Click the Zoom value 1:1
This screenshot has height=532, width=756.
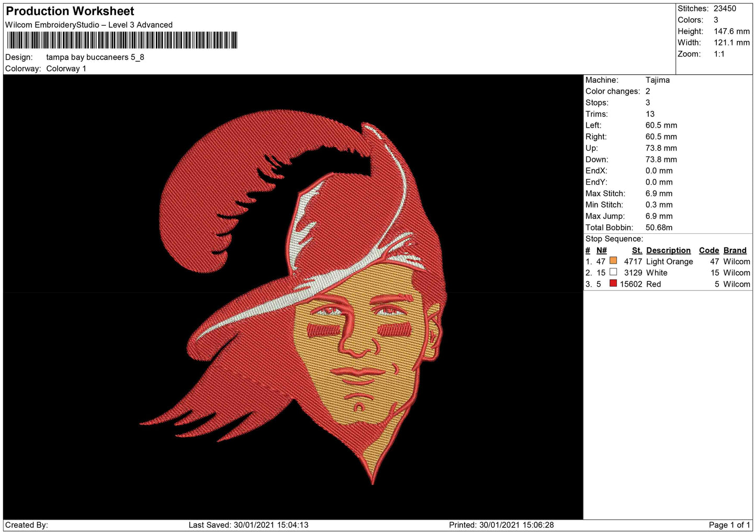pos(719,54)
